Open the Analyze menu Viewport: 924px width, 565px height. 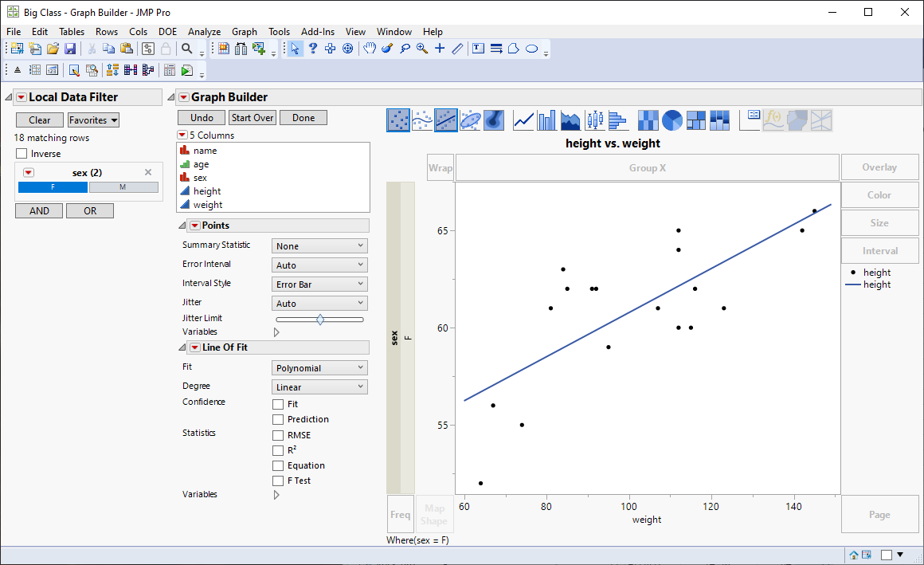[204, 32]
